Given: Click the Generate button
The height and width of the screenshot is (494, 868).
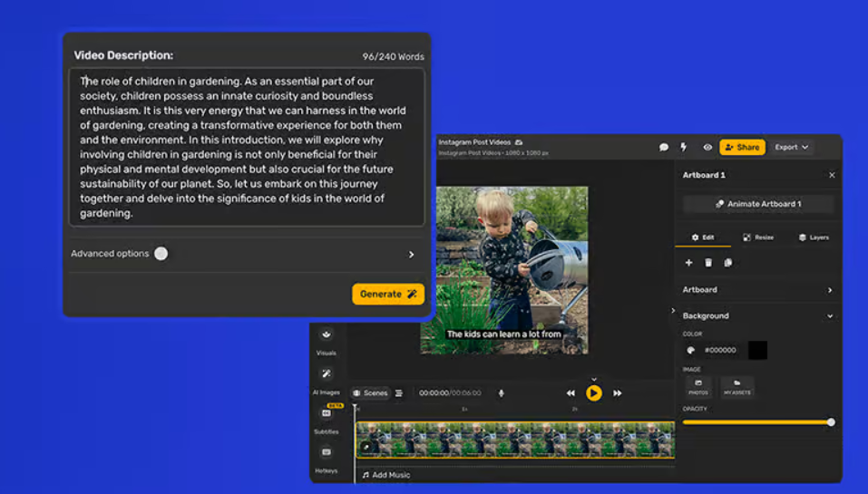Looking at the screenshot, I should [x=388, y=294].
